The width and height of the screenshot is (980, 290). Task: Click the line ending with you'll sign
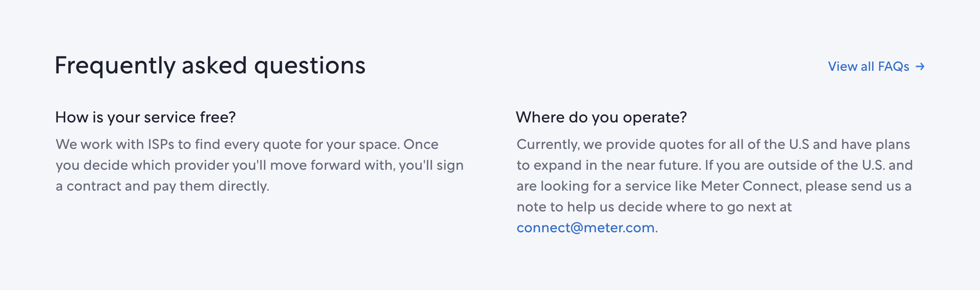[x=260, y=165]
